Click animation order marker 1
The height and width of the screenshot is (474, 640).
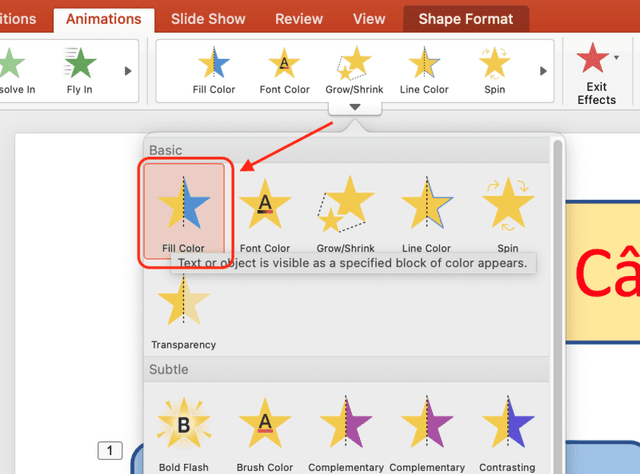[x=110, y=451]
